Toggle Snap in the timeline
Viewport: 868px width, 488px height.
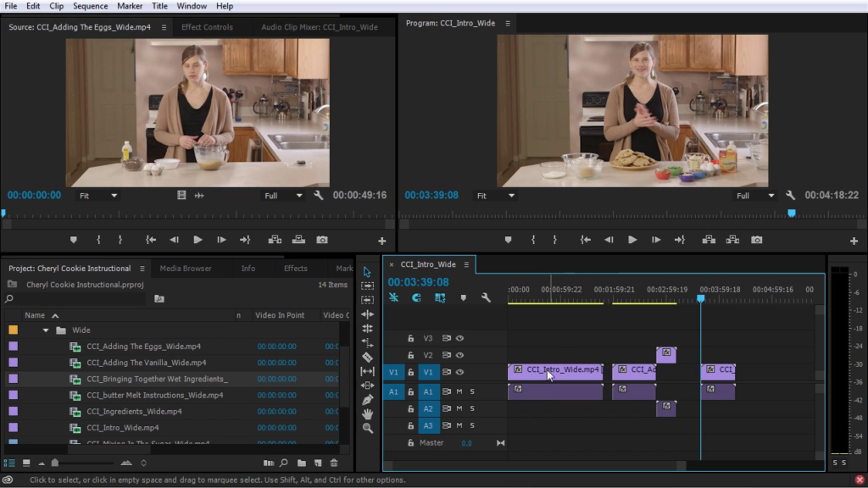pyautogui.click(x=416, y=297)
